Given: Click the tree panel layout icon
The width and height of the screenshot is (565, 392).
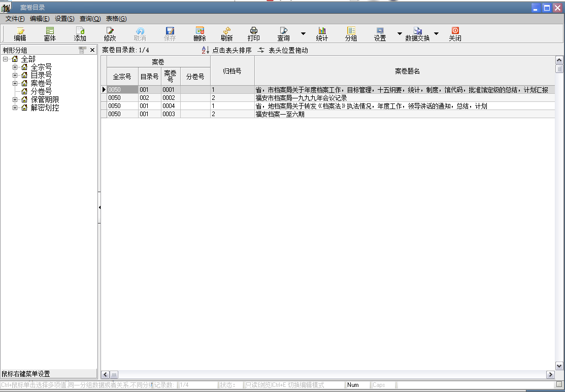Looking at the screenshot, I should pos(83,50).
